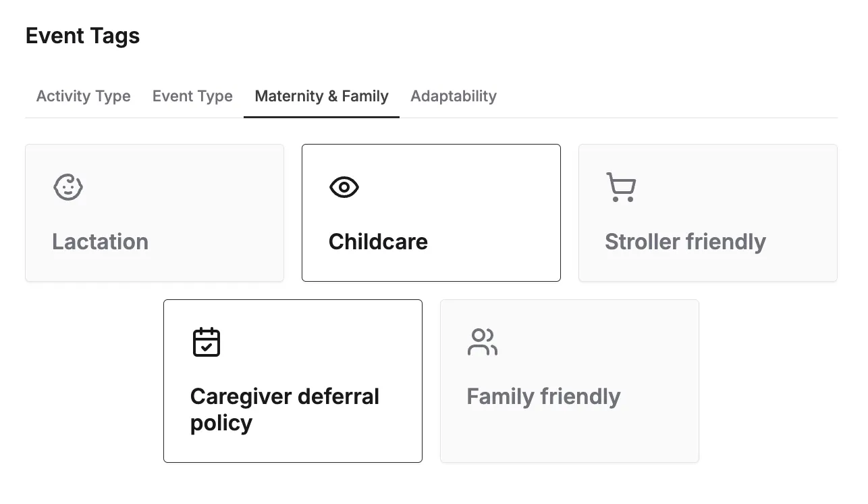The image size is (868, 504).
Task: Enable the Stroller friendly tag
Action: 708,213
